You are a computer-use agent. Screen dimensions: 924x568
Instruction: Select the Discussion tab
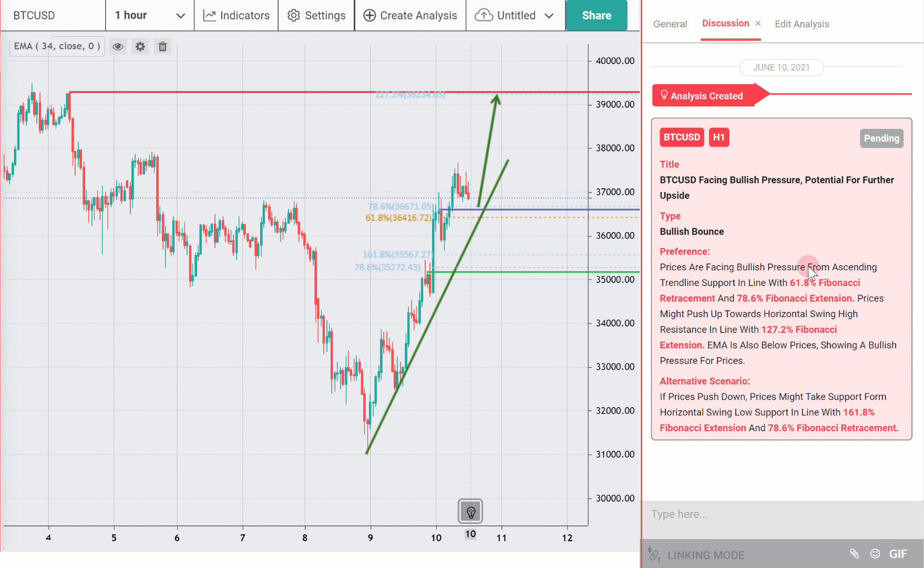(725, 23)
